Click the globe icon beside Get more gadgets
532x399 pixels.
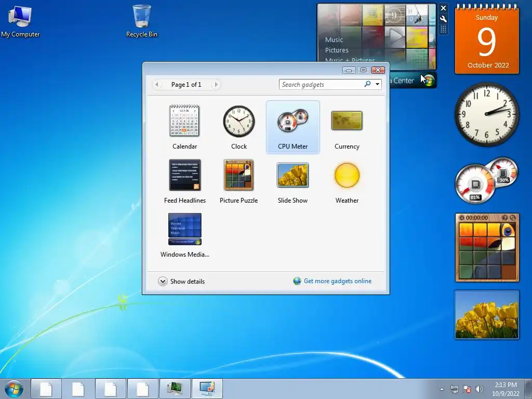(297, 281)
